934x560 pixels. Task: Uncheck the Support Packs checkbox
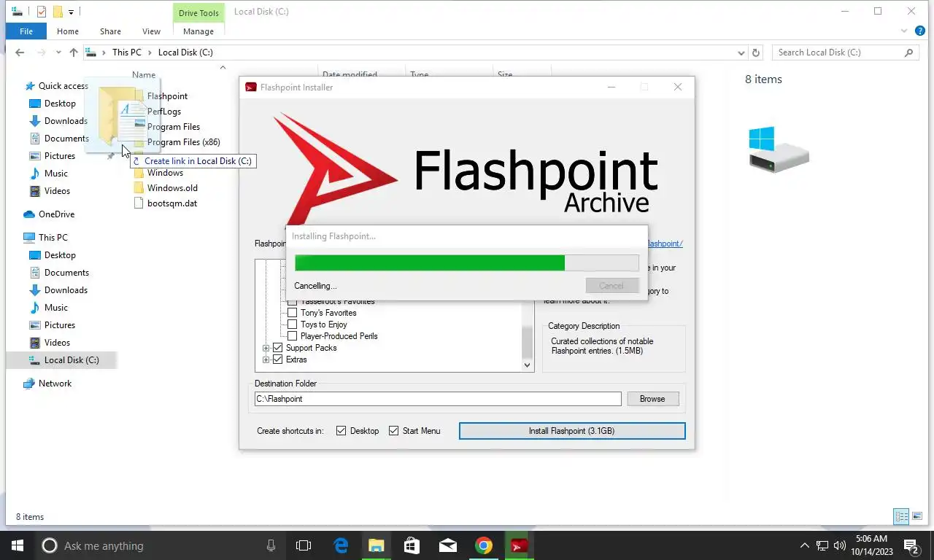click(x=277, y=348)
